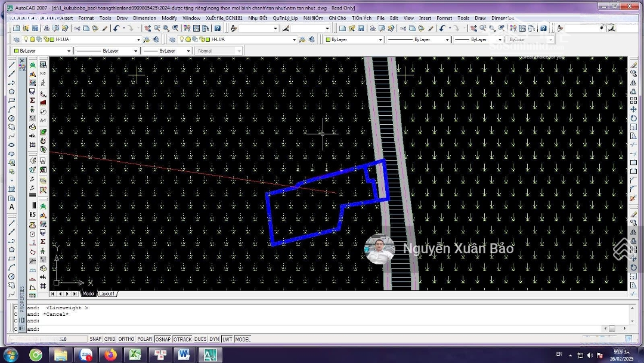Image resolution: width=644 pixels, height=363 pixels.
Task: Open the ByColor plot style dropdown
Action: tap(550, 39)
